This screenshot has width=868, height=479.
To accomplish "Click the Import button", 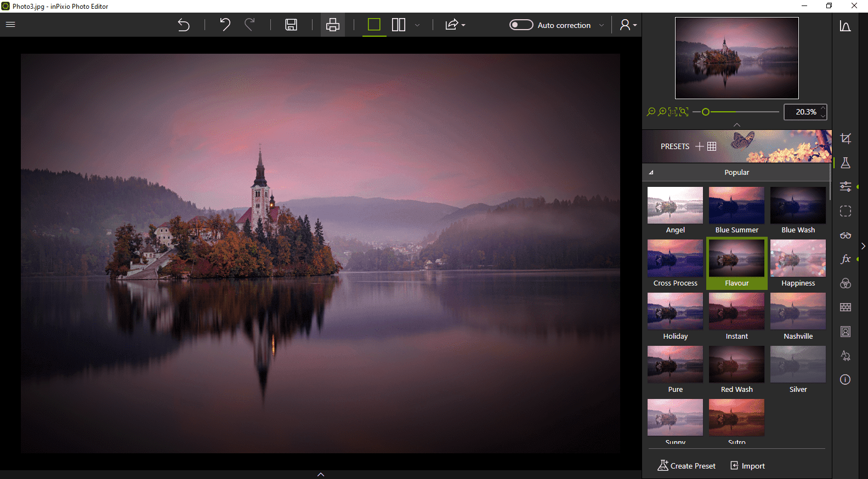I will [x=747, y=466].
